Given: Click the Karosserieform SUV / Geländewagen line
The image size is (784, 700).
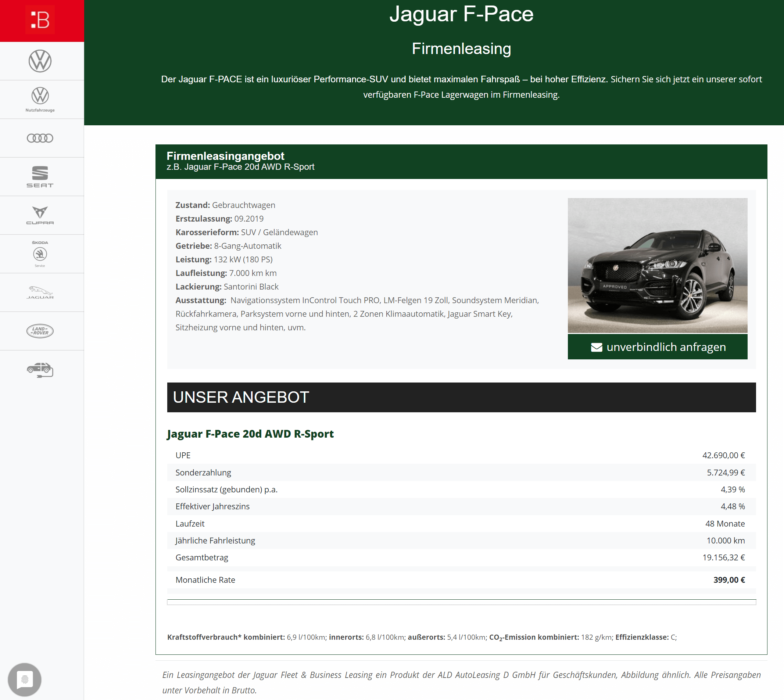Looking at the screenshot, I should click(x=247, y=233).
